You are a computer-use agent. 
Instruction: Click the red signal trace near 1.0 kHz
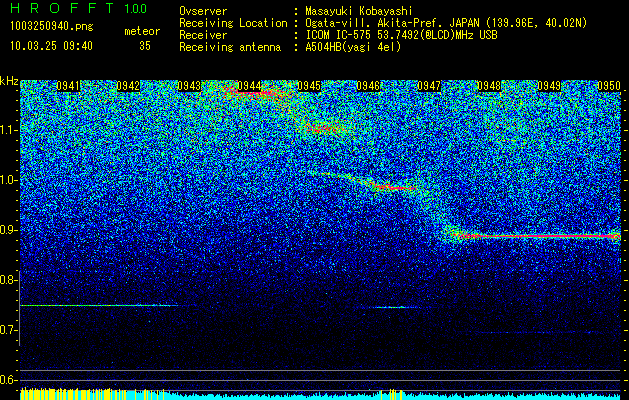click(395, 187)
